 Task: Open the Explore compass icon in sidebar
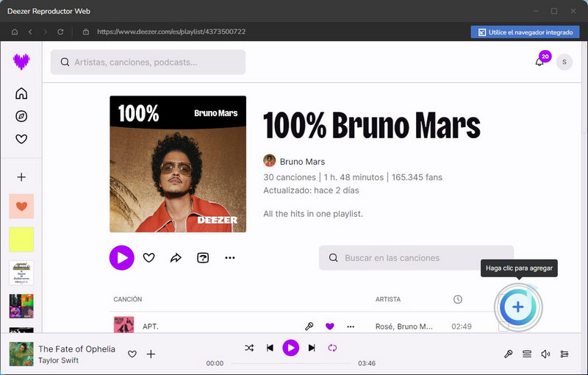(21, 116)
